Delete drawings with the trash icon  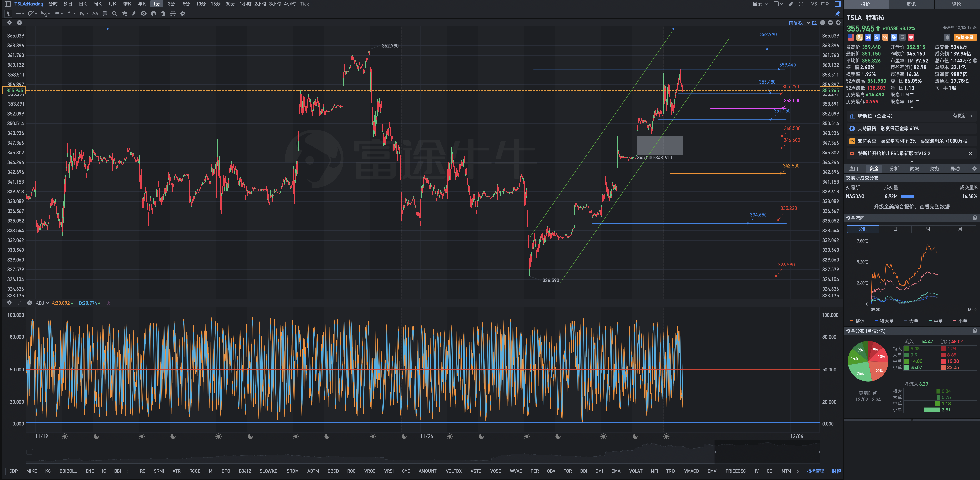tap(163, 14)
